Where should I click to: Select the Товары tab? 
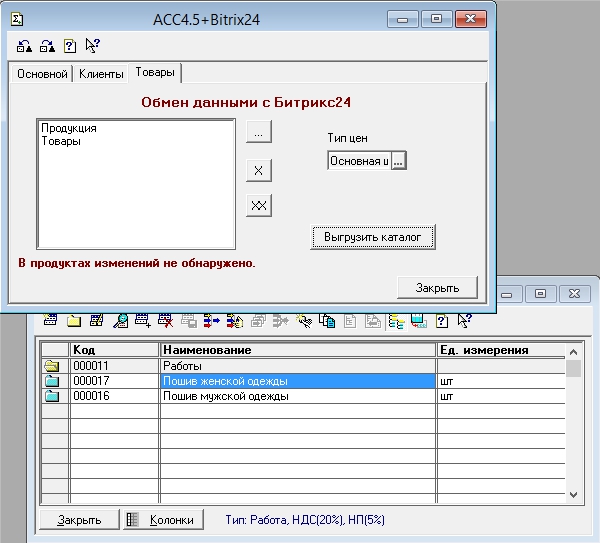click(155, 72)
